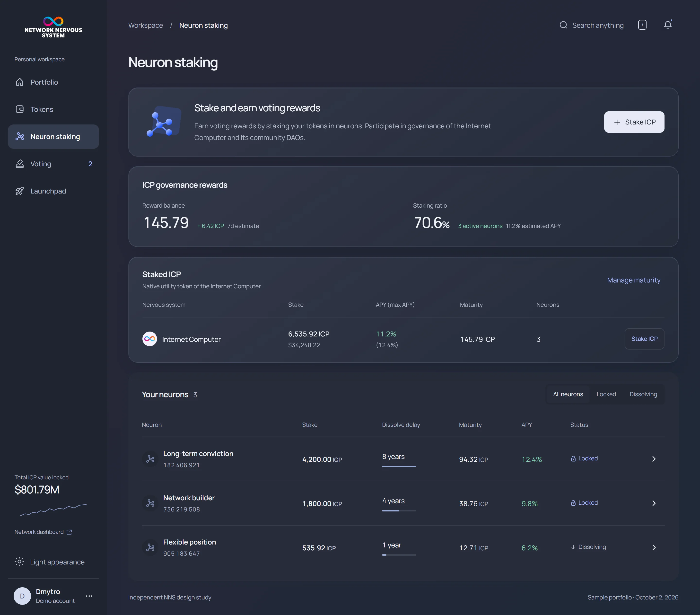Click the search magnifier icon

[x=563, y=25]
